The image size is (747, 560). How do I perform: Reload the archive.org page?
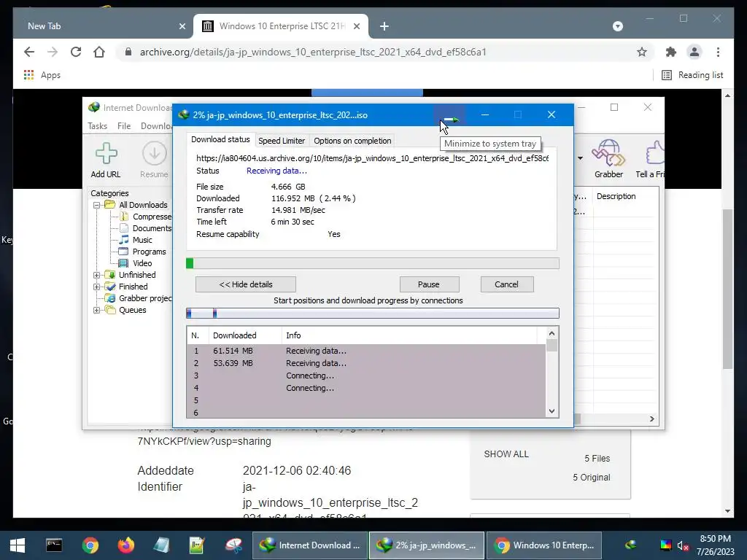click(x=76, y=52)
